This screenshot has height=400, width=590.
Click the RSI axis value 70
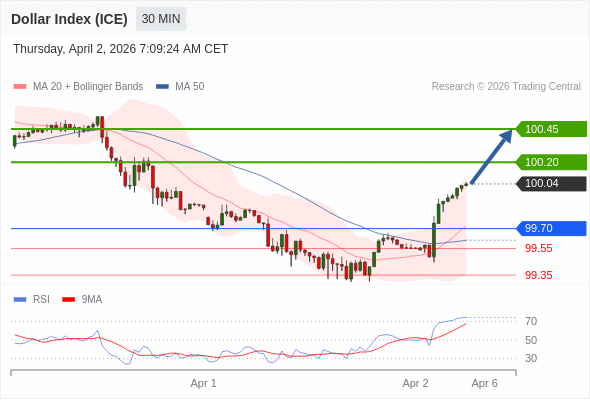531,321
